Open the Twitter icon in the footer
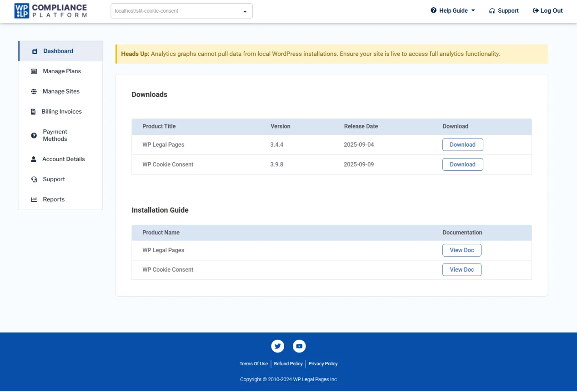The image size is (577, 392). (x=277, y=346)
